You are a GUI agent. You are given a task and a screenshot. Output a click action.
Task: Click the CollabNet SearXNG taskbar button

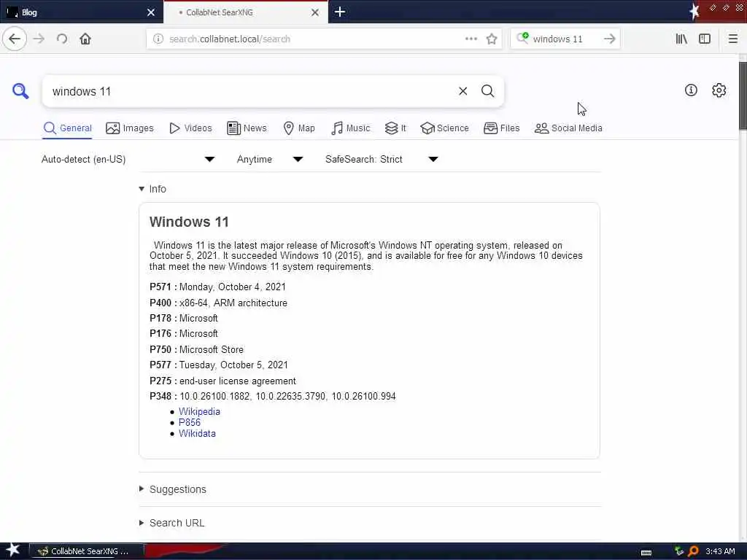86,551
